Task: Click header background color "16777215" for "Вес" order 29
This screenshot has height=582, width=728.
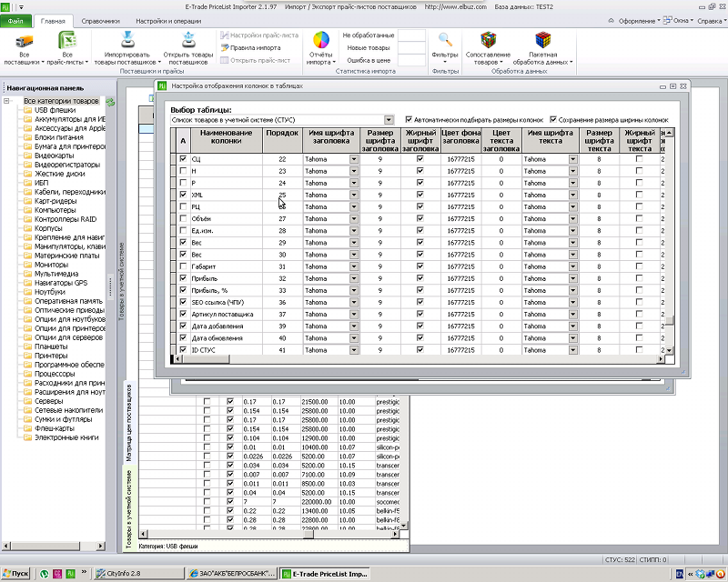Action: pyautogui.click(x=460, y=243)
